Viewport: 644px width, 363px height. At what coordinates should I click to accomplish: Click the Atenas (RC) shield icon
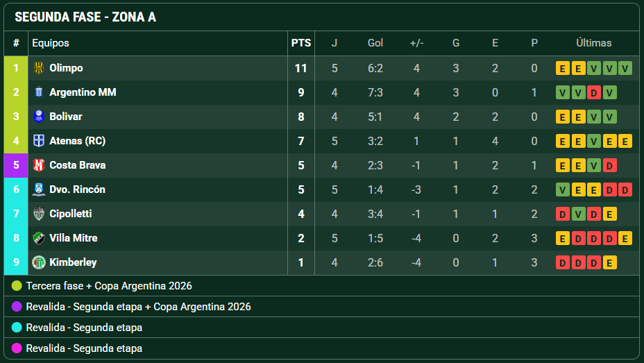[39, 141]
